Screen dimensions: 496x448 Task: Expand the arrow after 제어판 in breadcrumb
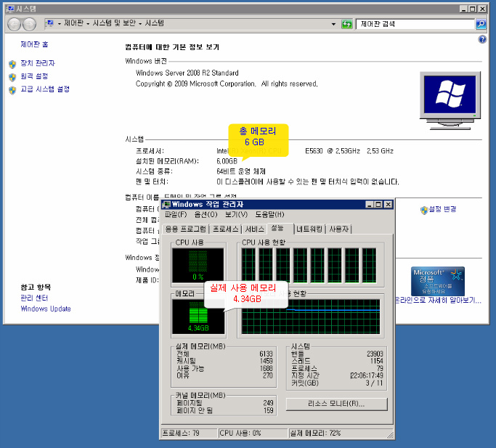pos(88,24)
